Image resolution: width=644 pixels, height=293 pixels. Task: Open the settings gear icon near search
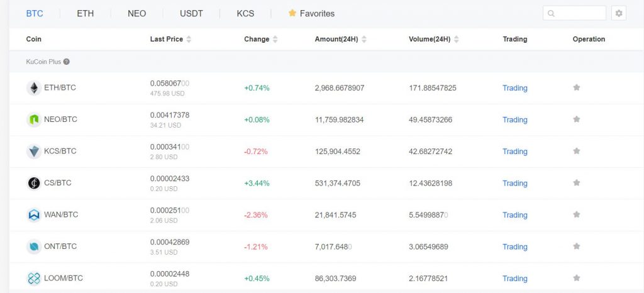pos(619,13)
